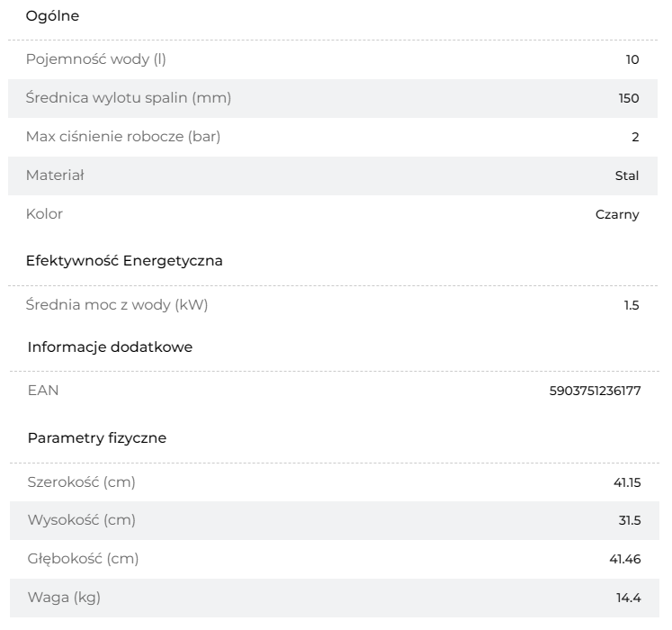Screen dimensions: 672x630
Task: Click the Ogólne section heading
Action: click(x=52, y=16)
